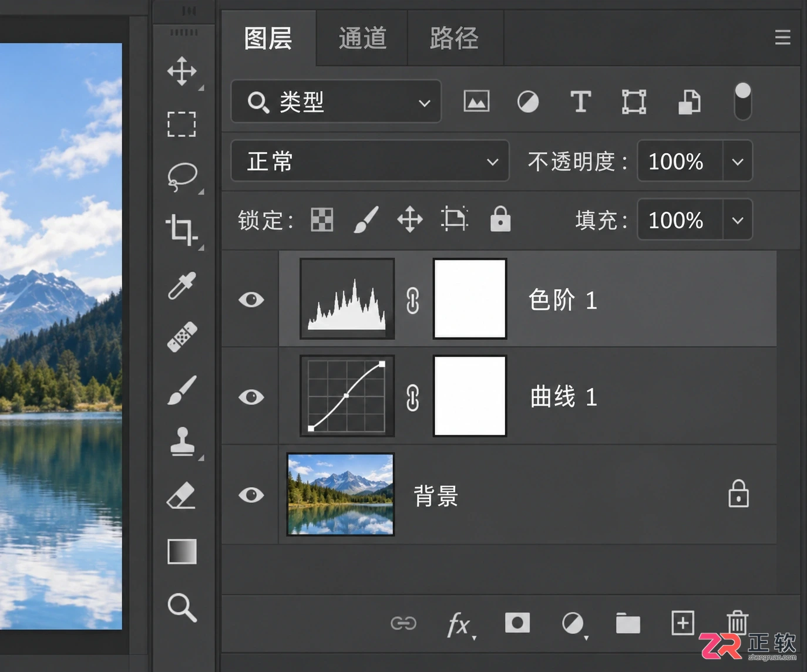Select the Brush tool in toolbar

coord(182,390)
